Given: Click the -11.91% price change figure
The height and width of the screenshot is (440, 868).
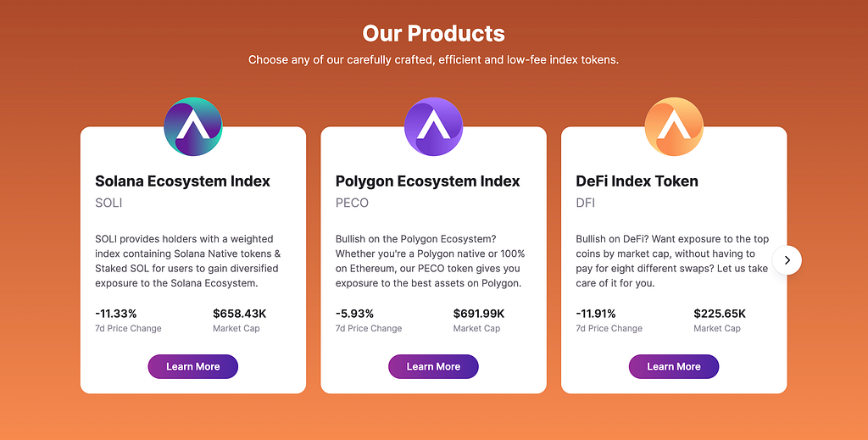Looking at the screenshot, I should 596,314.
